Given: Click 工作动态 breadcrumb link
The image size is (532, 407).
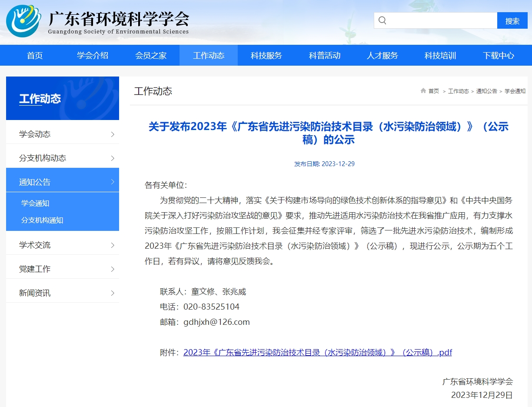Looking at the screenshot, I should pos(458,91).
